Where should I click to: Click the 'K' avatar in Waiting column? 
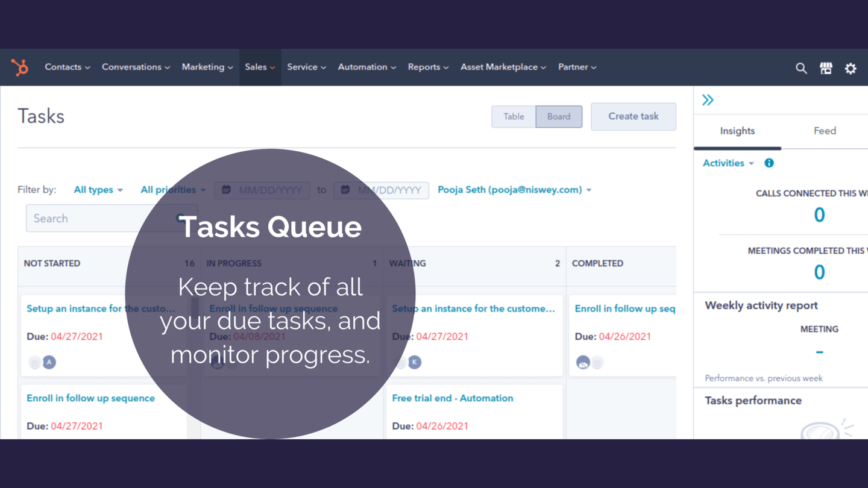415,362
